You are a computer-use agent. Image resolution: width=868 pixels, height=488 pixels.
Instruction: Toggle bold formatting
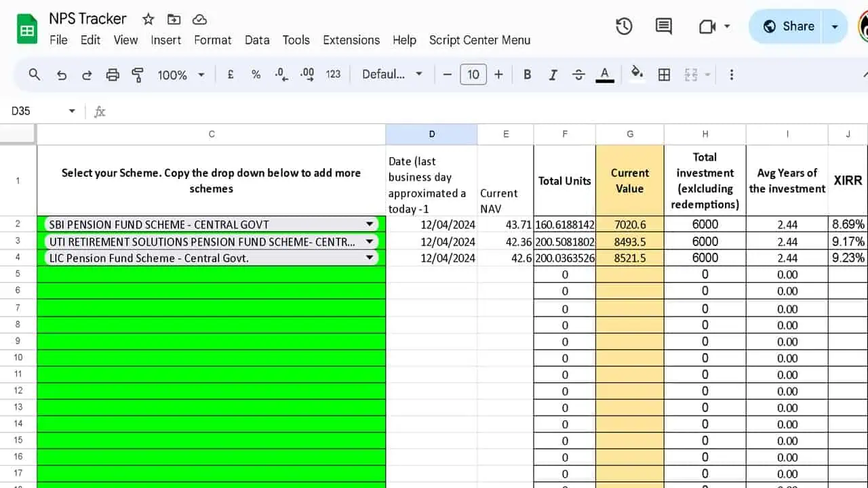[527, 75]
